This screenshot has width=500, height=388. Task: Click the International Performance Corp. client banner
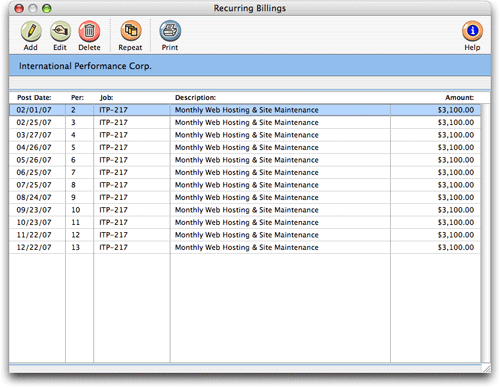pyautogui.click(x=250, y=66)
